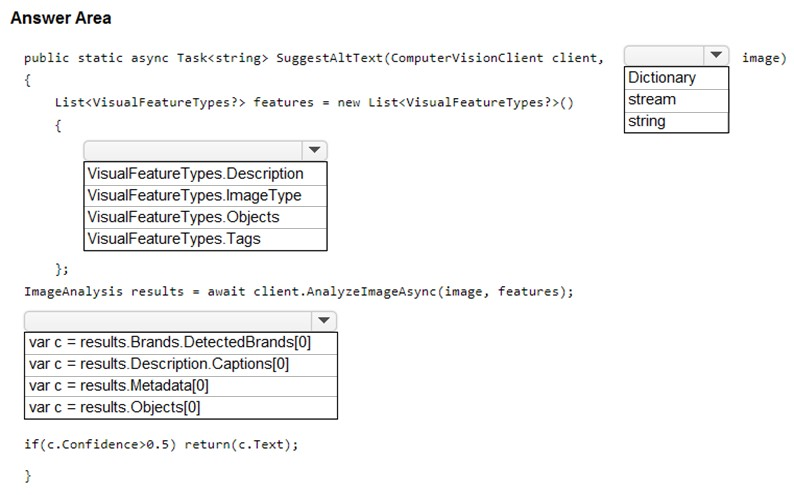Open the image parameter type dropdown arrow
The image size is (794, 495).
point(716,55)
